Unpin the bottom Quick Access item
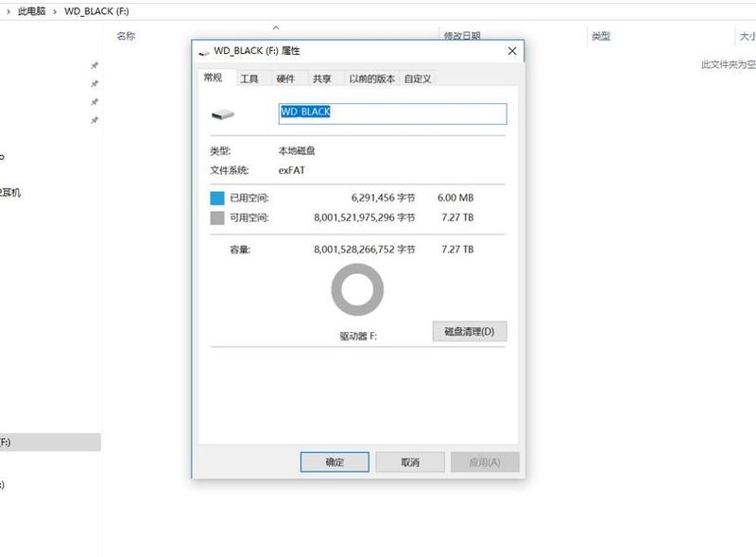The image size is (756, 557). [94, 118]
